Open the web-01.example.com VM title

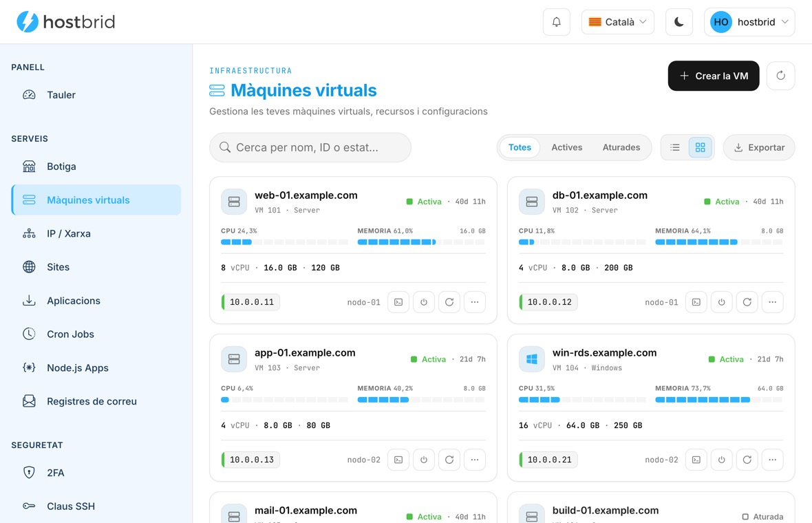[306, 195]
